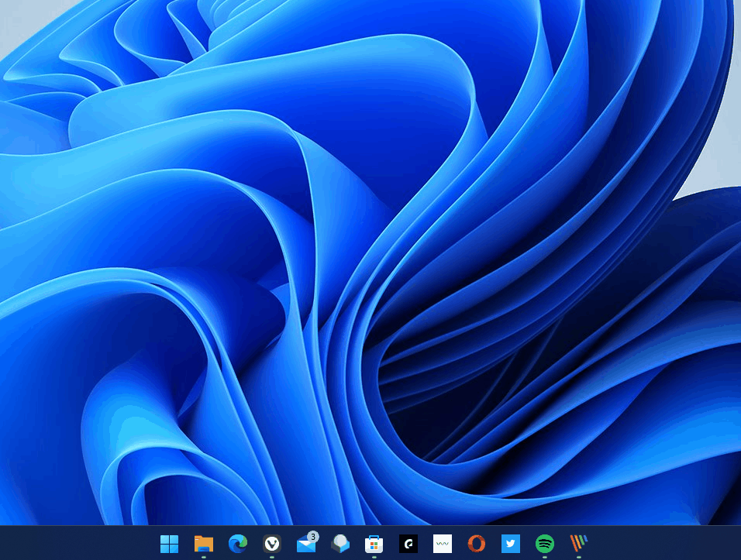Switch to the Vivaldi browser
Viewport: 741px width, 560px height.
[271, 544]
